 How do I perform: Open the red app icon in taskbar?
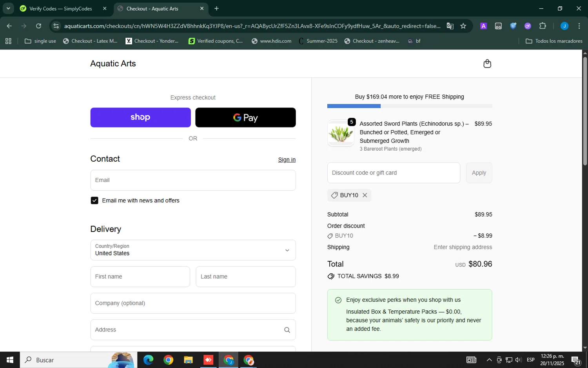pos(208,360)
